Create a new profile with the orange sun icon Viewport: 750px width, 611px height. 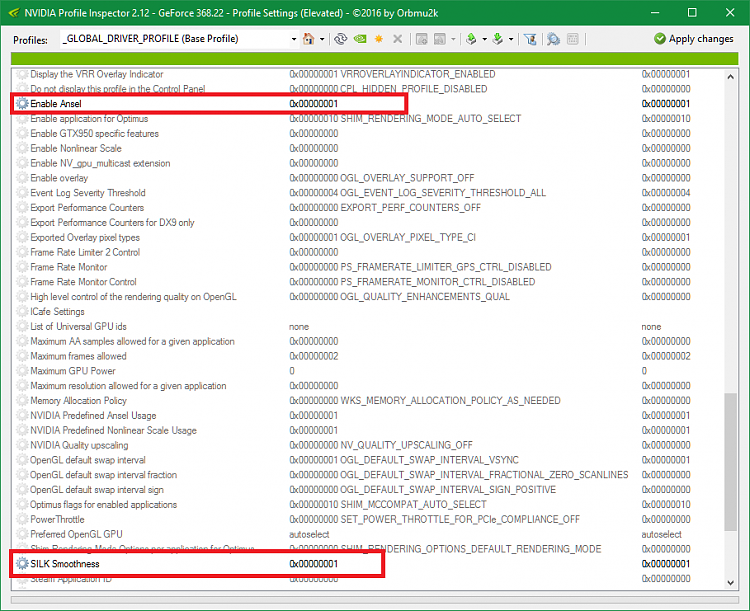tap(379, 39)
